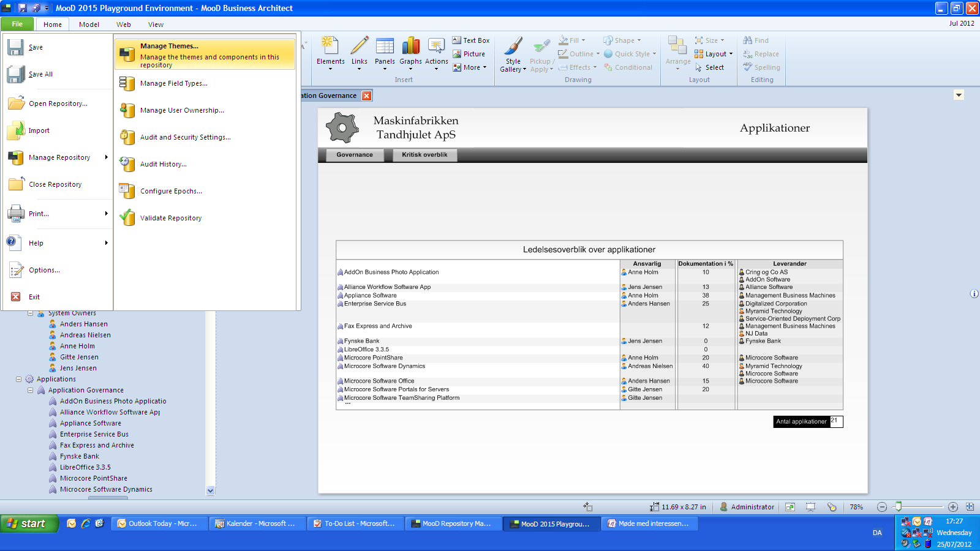This screenshot has width=980, height=551.
Task: Click the Links pencil icon
Action: tap(360, 47)
